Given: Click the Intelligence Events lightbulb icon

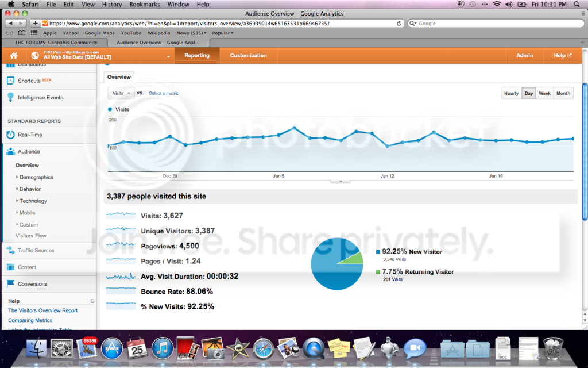Looking at the screenshot, I should [10, 97].
